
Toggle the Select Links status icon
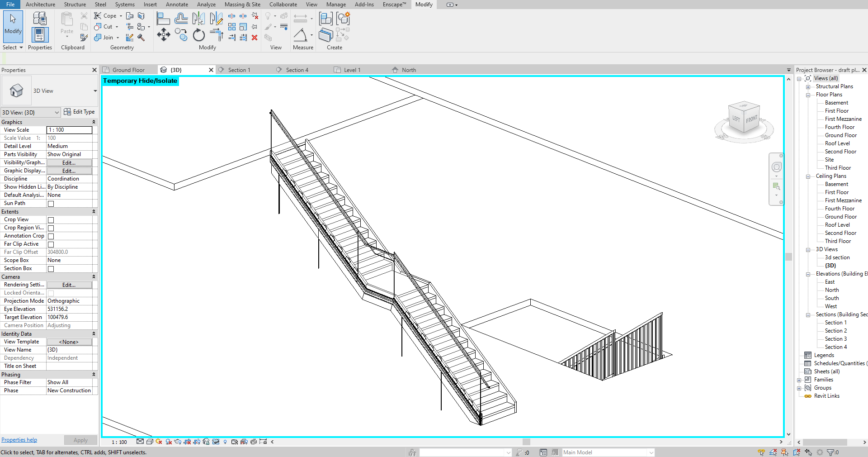[761, 452]
